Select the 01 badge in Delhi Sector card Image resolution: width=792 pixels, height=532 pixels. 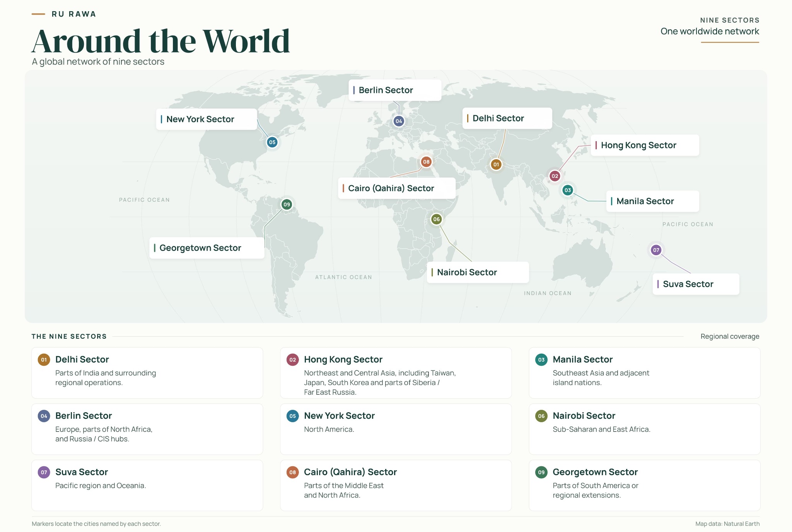(44, 360)
